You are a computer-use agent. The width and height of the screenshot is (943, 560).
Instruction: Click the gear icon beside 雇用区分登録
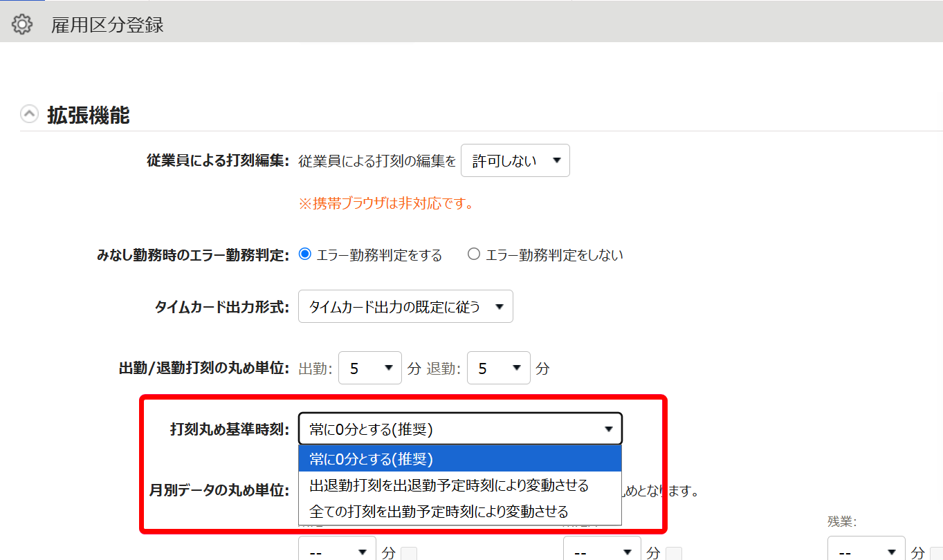22,25
